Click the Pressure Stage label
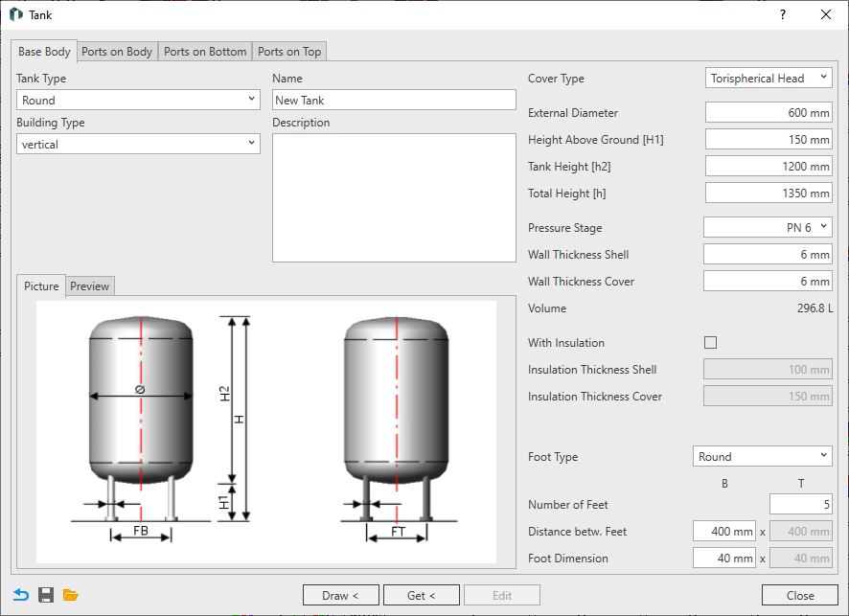This screenshot has height=616, width=849. [564, 228]
